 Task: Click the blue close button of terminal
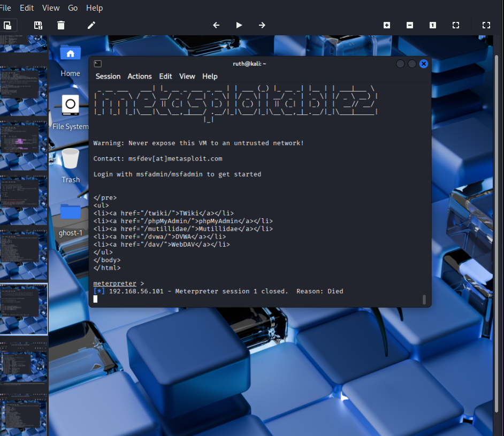pos(424,64)
